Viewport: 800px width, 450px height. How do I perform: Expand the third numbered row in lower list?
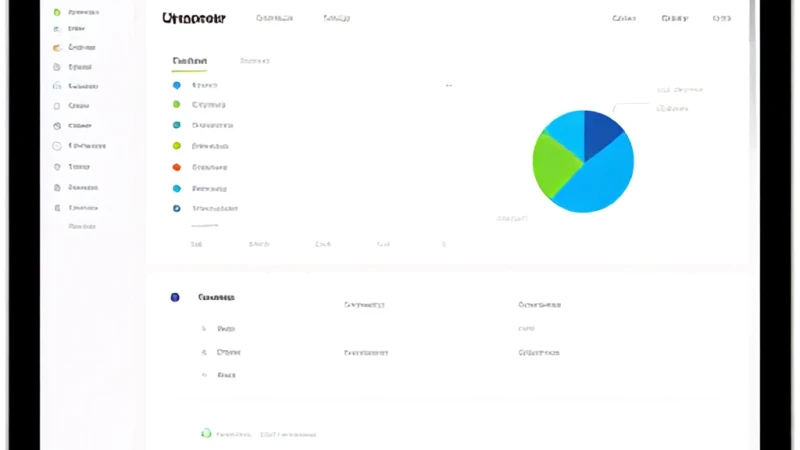(x=219, y=375)
